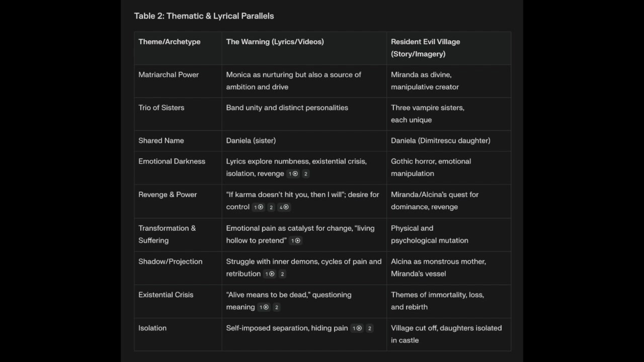The width and height of the screenshot is (644, 362).
Task: Open video citation 1 after 'retribution'
Action: pyautogui.click(x=270, y=274)
